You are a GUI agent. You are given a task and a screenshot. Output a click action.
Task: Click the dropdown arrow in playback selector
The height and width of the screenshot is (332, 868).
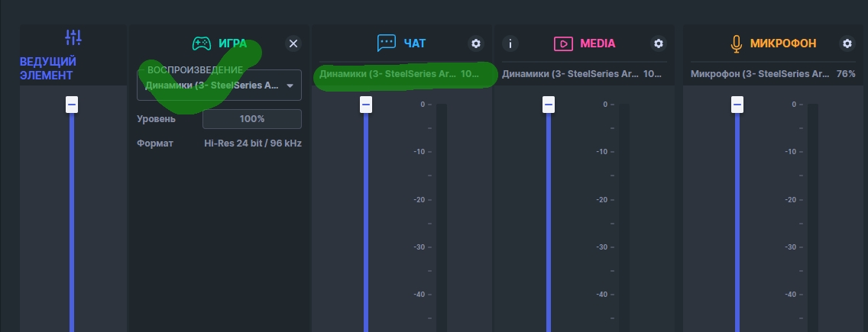290,86
